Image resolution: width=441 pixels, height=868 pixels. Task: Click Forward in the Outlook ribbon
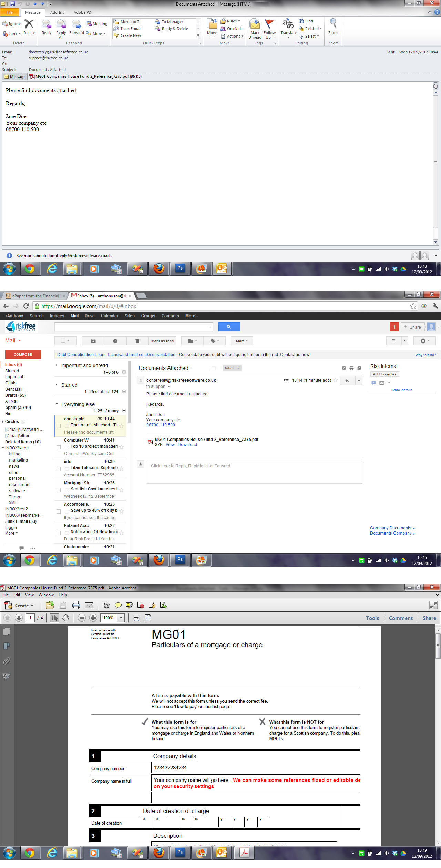(76, 28)
